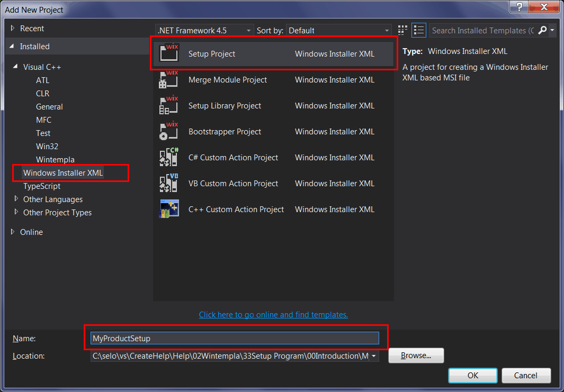The image size is (564, 392).
Task: Select Windows Installer XML in the tree
Action: click(63, 173)
